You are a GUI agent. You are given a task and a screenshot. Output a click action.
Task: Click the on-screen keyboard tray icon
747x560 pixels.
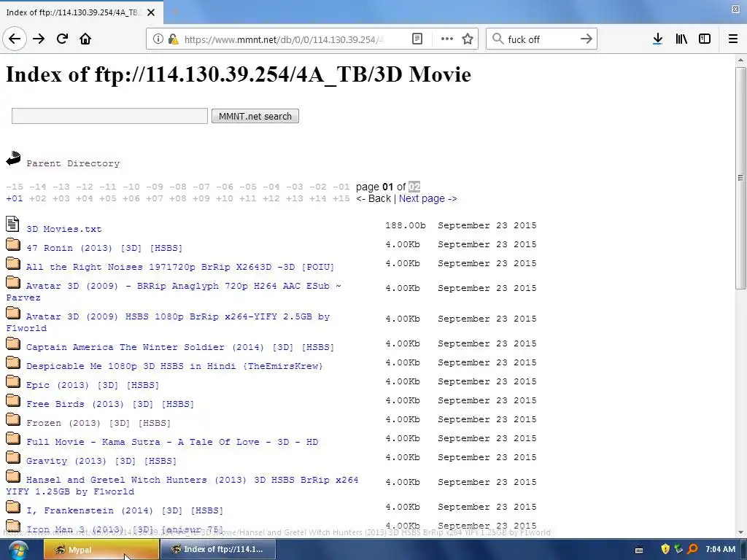pyautogui.click(x=639, y=550)
